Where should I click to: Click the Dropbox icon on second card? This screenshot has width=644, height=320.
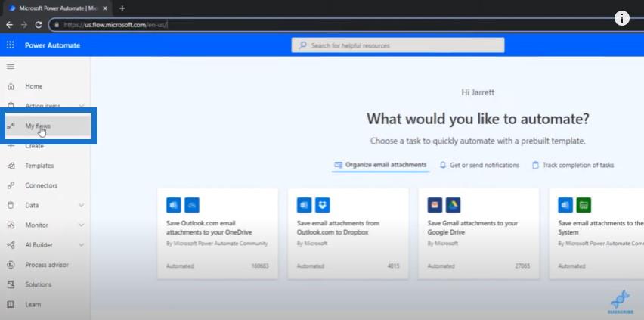coord(323,205)
